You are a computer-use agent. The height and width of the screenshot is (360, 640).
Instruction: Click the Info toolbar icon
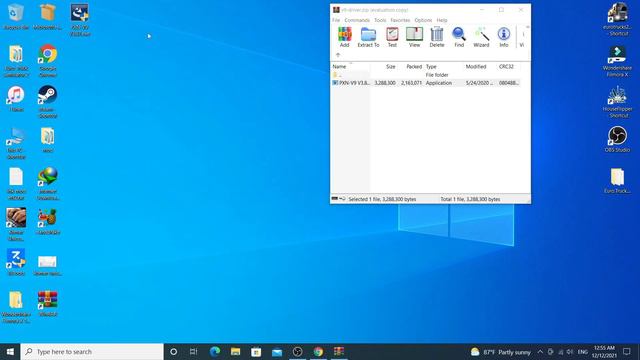(x=504, y=37)
